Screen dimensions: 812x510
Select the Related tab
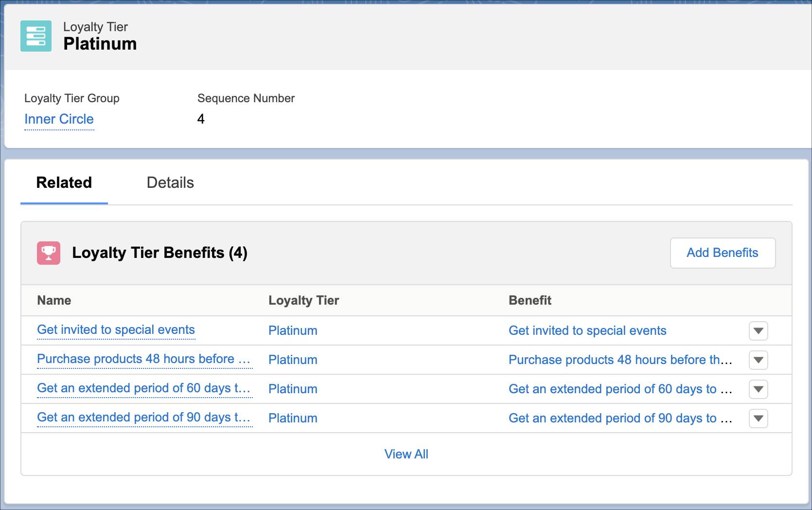(64, 183)
